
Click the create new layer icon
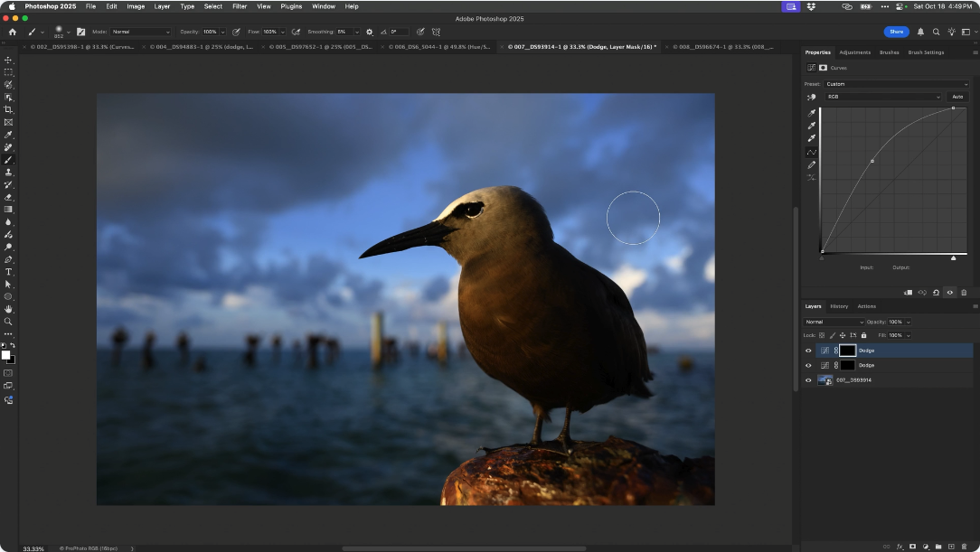(950, 547)
